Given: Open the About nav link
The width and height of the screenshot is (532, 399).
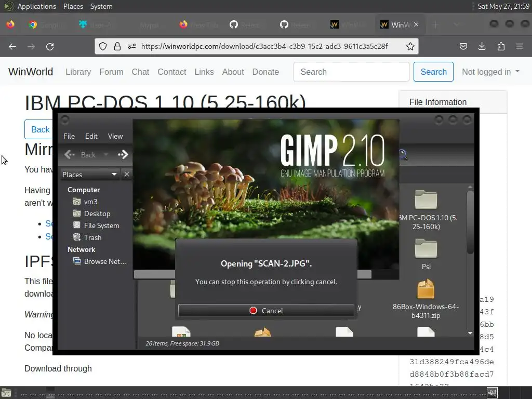Looking at the screenshot, I should 233,72.
